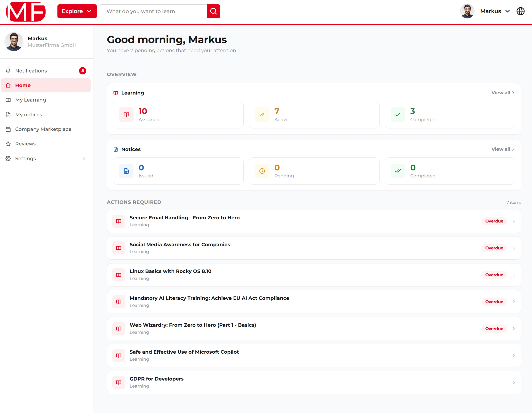Click the Home house icon in the sidebar

(8, 85)
